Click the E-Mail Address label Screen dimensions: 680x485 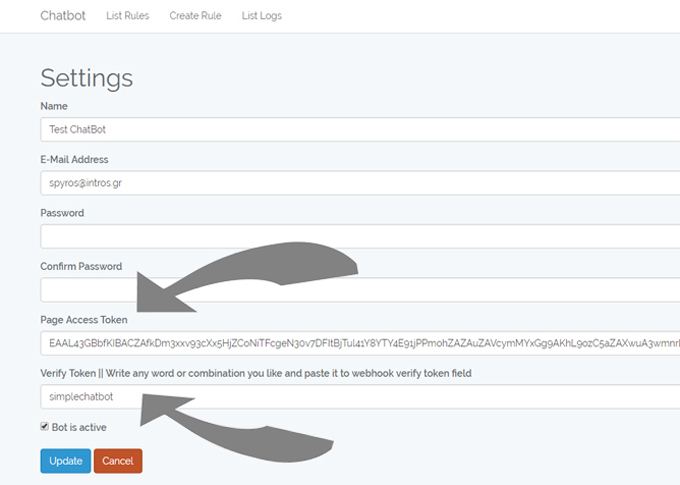pos(74,159)
